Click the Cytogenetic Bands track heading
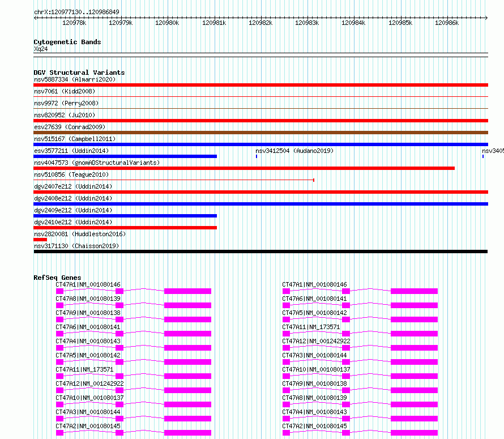The width and height of the screenshot is (504, 439). click(67, 42)
